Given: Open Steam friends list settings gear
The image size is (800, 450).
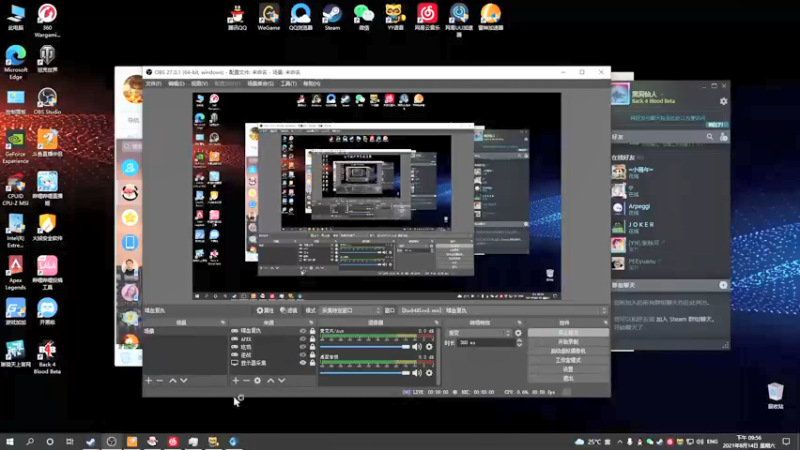Looking at the screenshot, I should click(723, 102).
